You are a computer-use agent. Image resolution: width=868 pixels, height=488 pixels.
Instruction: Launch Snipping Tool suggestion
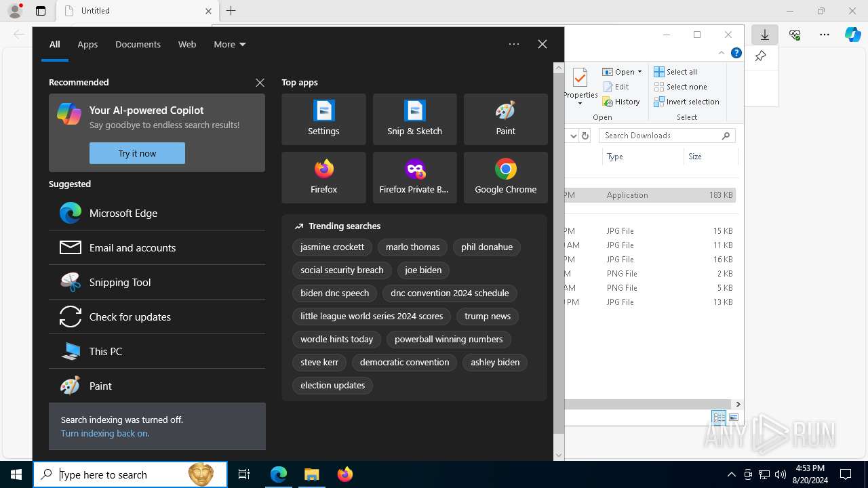tap(157, 282)
